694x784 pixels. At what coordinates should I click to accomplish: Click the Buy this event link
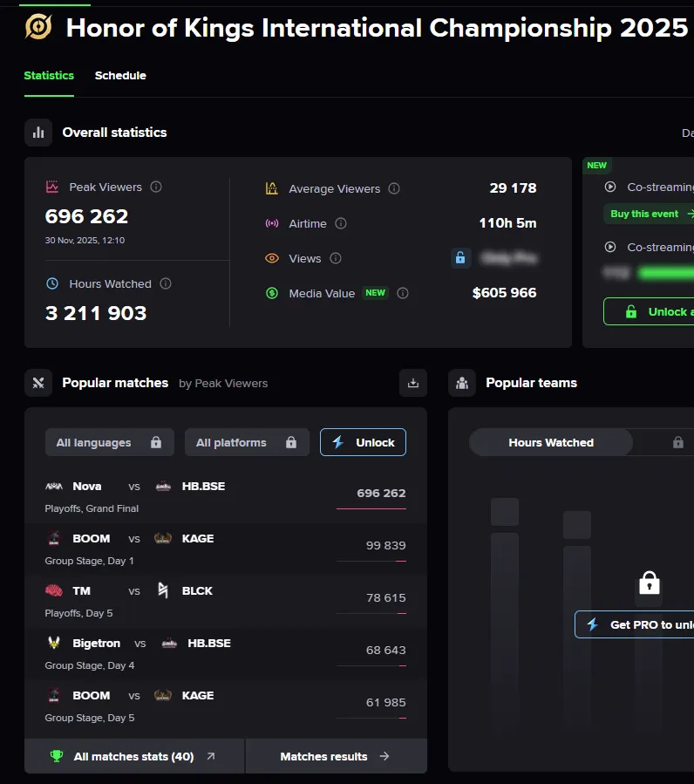649,214
